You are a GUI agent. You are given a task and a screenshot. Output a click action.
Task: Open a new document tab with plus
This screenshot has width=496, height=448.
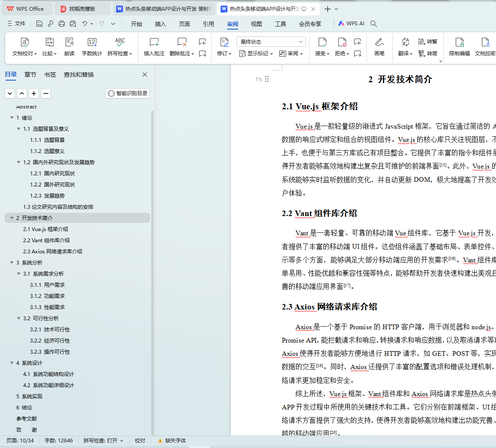pyautogui.click(x=328, y=9)
